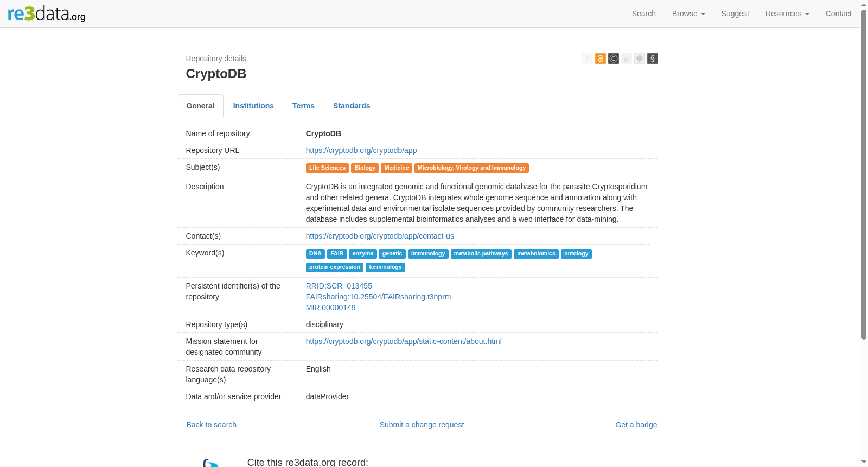
Task: Click the CryptoDB description paragraph
Action: 477,203
